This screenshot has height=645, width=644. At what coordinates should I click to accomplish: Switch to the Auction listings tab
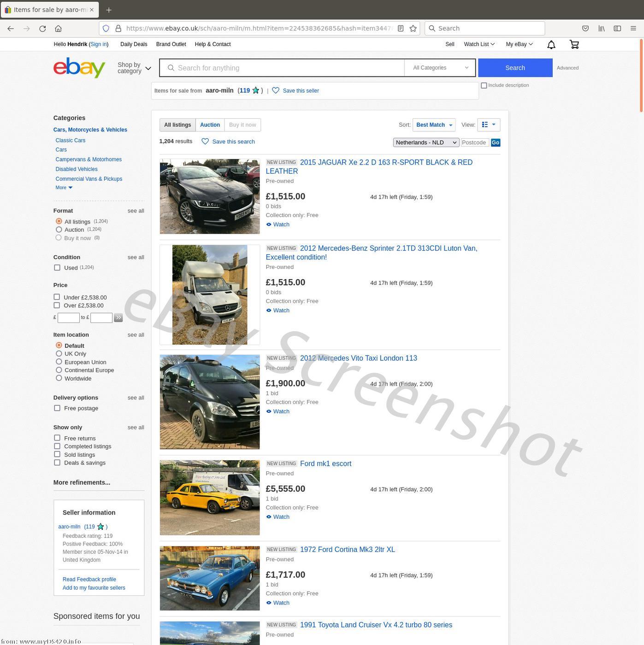click(x=210, y=125)
